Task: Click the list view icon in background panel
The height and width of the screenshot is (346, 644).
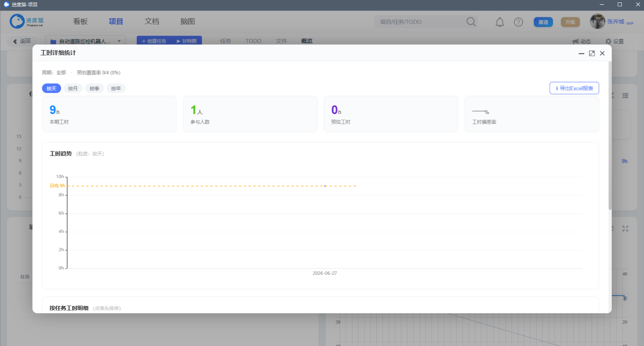Action: (625, 96)
